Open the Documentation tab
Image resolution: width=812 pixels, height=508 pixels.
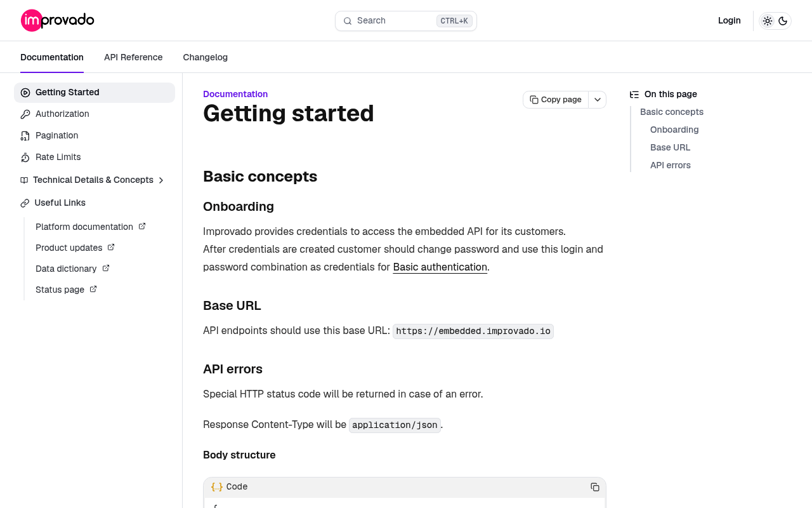(x=52, y=57)
